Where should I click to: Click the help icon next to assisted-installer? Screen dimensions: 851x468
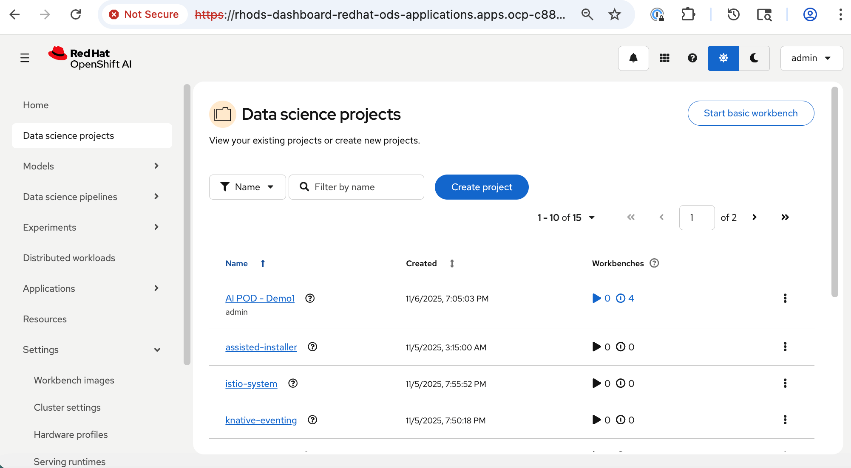point(313,346)
